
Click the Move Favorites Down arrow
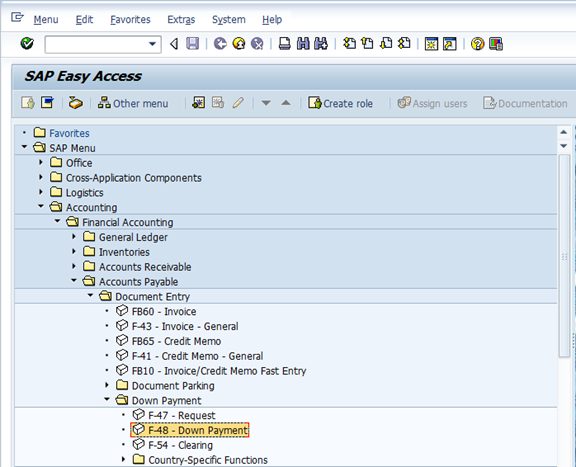pyautogui.click(x=266, y=103)
